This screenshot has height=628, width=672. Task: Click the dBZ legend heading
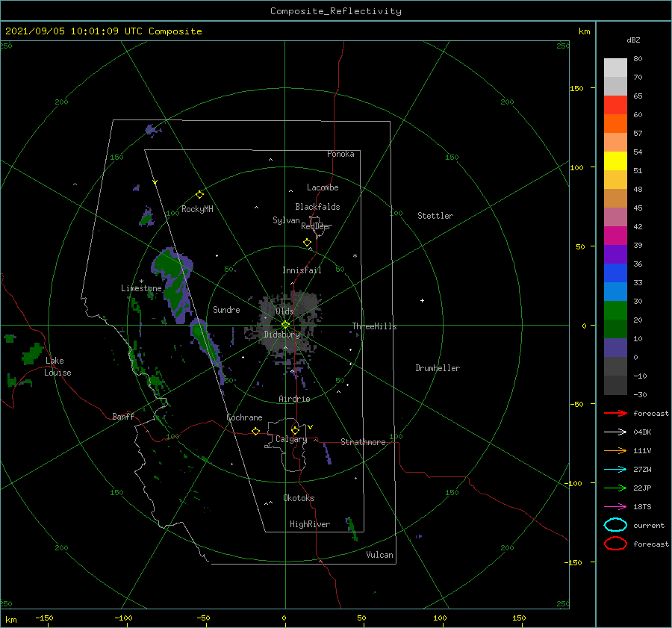point(633,40)
